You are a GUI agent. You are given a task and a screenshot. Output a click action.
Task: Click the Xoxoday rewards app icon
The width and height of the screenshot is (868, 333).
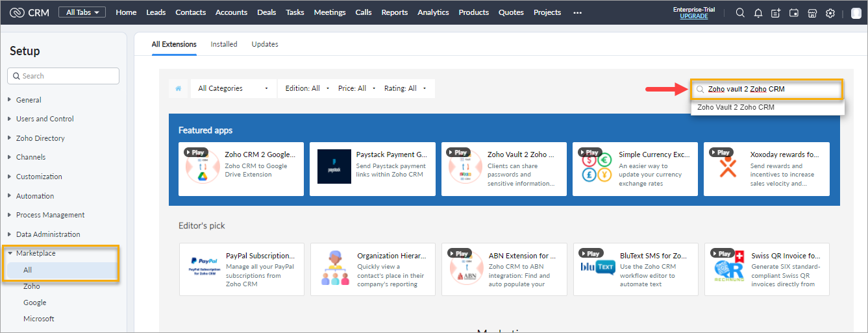(727, 167)
